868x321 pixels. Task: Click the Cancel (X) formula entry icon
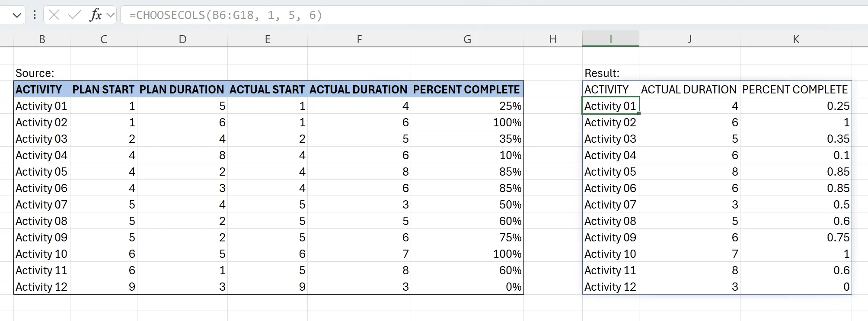point(54,15)
